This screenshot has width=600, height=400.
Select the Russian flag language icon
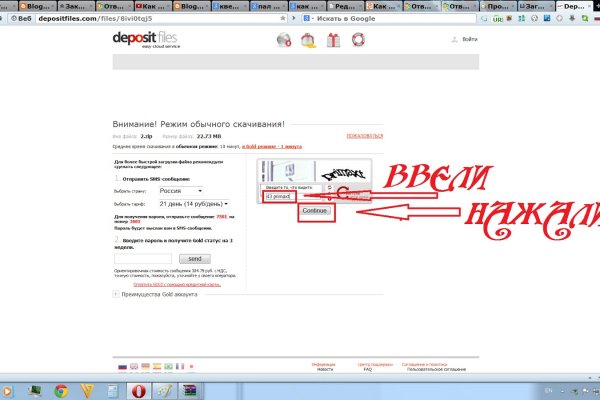point(122,367)
